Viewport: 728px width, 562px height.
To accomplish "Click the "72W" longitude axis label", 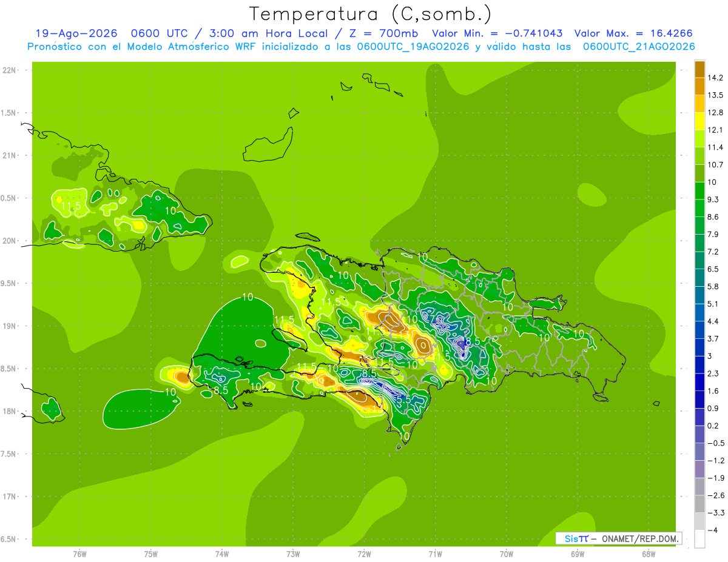I will (x=364, y=554).
